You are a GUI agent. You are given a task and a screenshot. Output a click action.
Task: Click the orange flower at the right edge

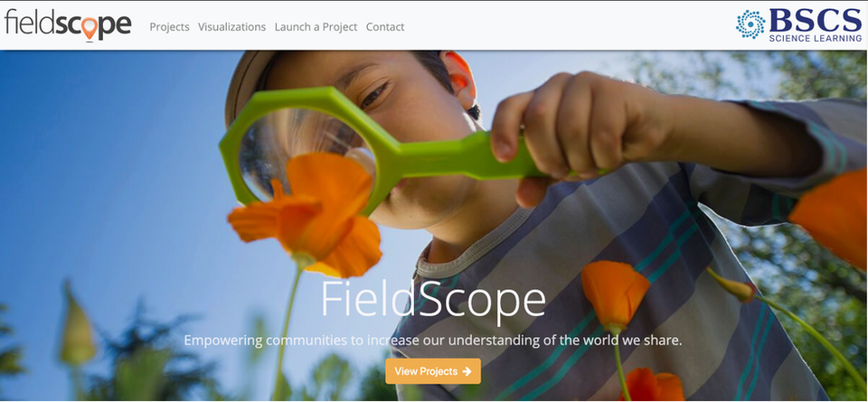pyautogui.click(x=830, y=219)
